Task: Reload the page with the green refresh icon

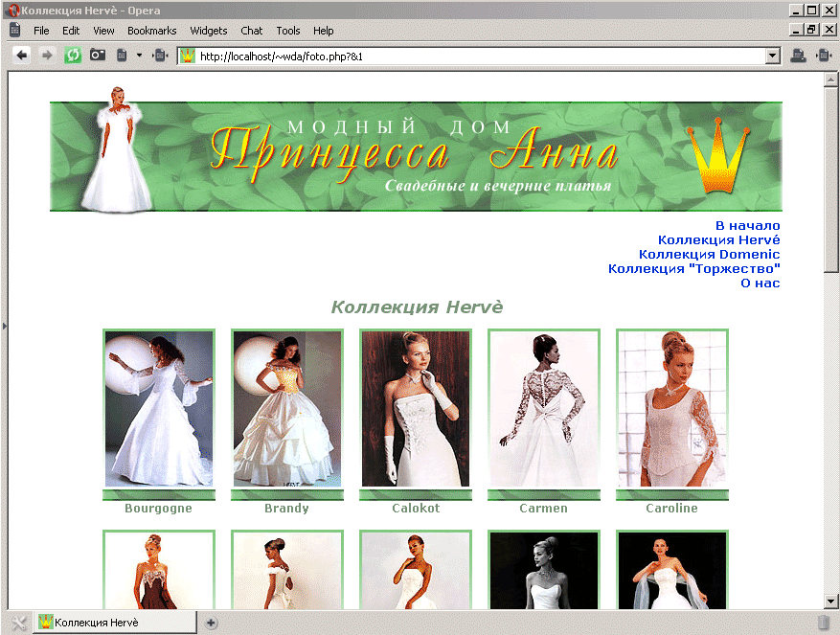Action: [x=73, y=56]
